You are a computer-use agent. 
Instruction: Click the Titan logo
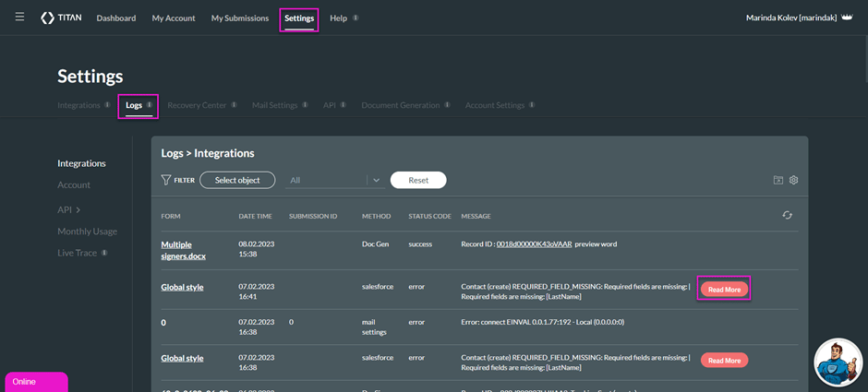[x=61, y=18]
